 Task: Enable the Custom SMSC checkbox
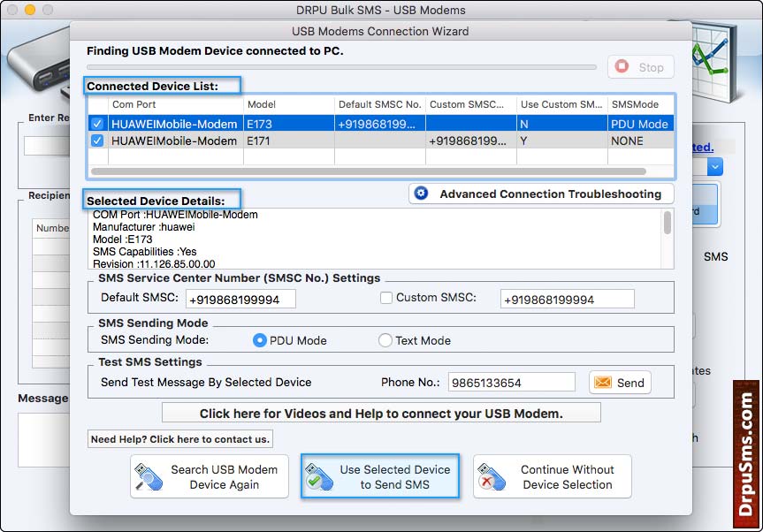tap(385, 298)
